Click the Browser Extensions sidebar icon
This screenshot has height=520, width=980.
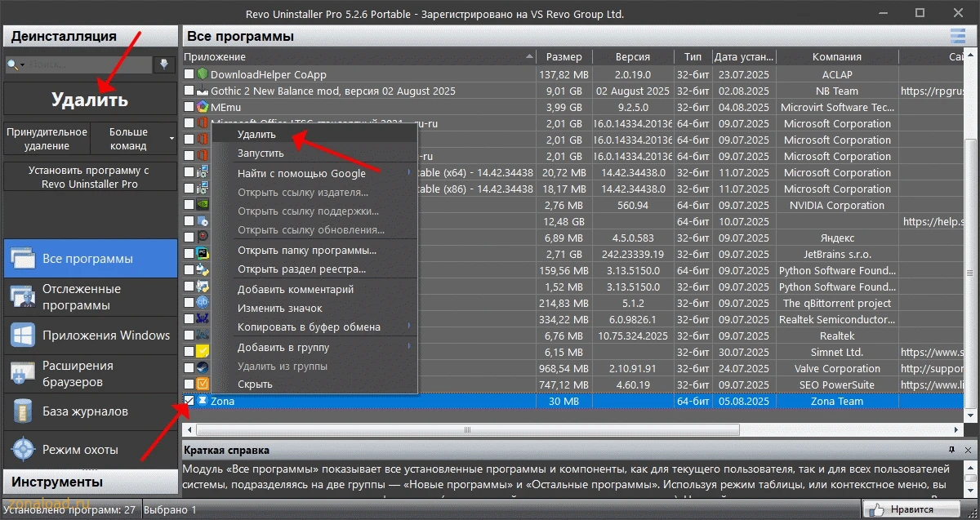pos(21,373)
